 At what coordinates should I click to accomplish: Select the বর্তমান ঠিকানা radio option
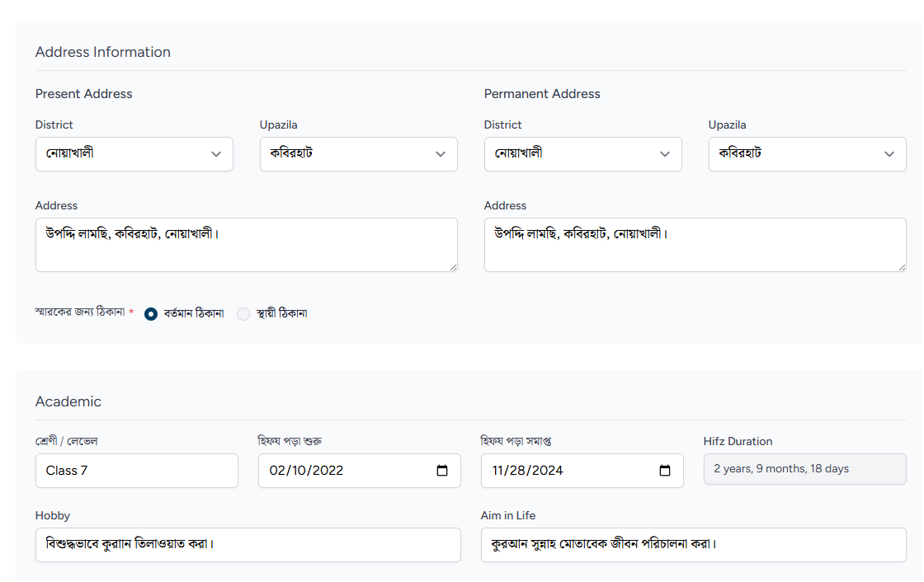point(151,314)
